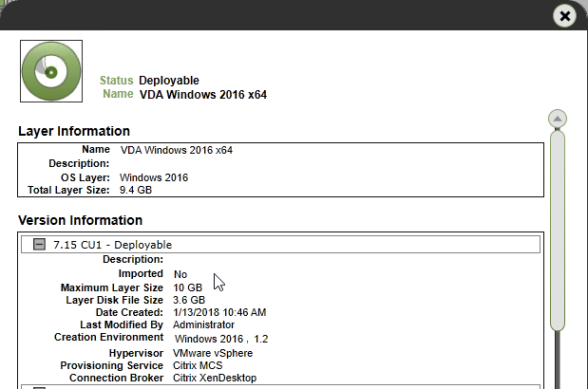The image size is (588, 389).
Task: Click Connection Broker value Citrix XenDesktop
Action: (215, 378)
